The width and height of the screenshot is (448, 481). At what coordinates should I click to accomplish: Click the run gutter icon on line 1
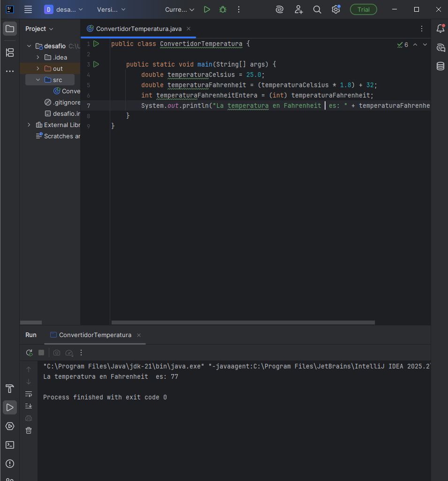96,44
